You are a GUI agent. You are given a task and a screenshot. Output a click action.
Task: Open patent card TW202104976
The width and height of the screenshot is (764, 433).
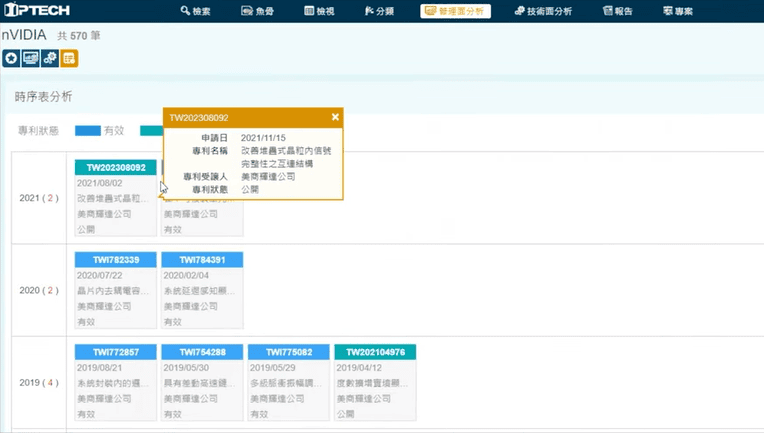(375, 352)
